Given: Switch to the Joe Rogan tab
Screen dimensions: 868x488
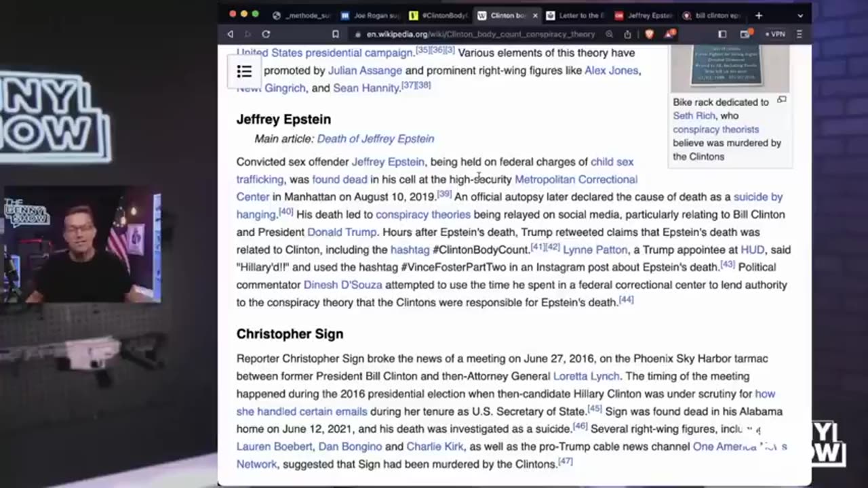Looking at the screenshot, I should click(370, 15).
